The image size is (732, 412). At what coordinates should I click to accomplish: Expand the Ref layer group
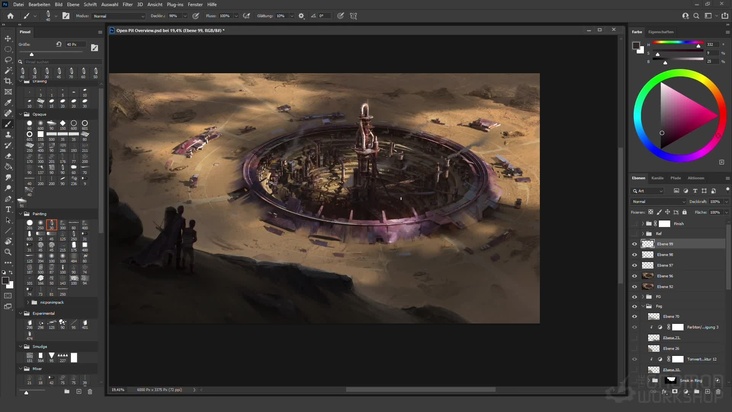[x=643, y=234]
